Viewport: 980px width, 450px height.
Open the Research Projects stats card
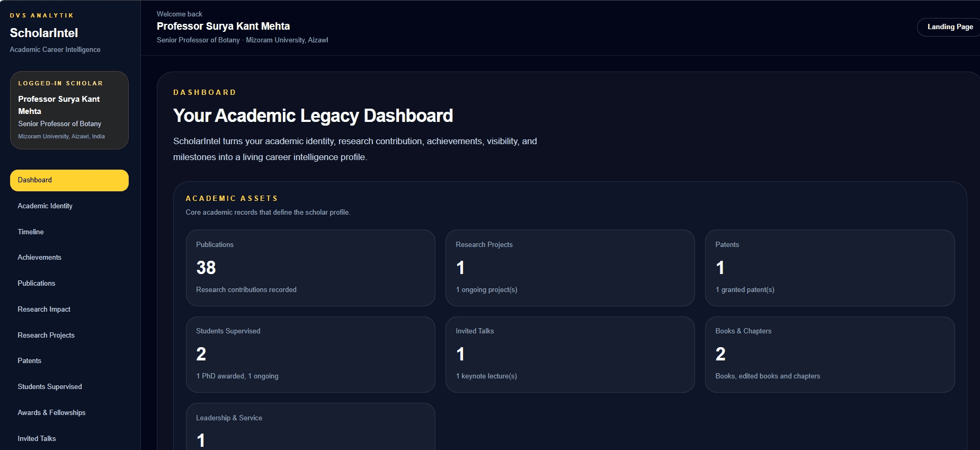[570, 268]
